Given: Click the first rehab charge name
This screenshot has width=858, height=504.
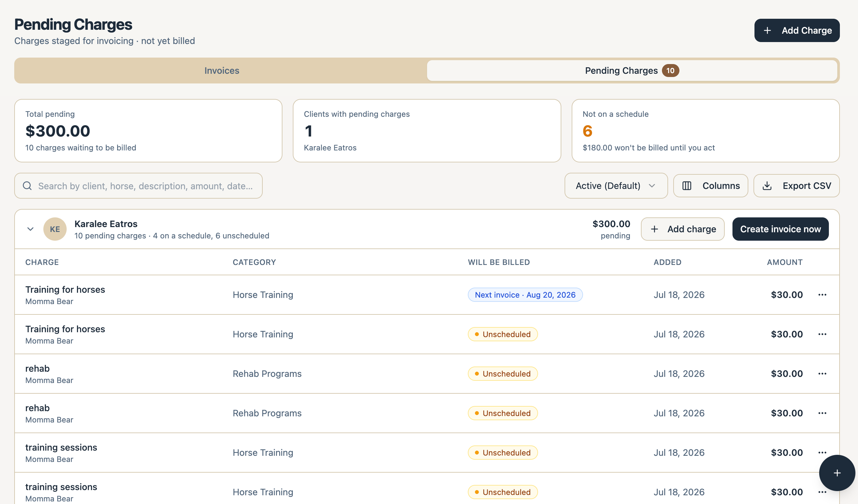Looking at the screenshot, I should coord(38,368).
